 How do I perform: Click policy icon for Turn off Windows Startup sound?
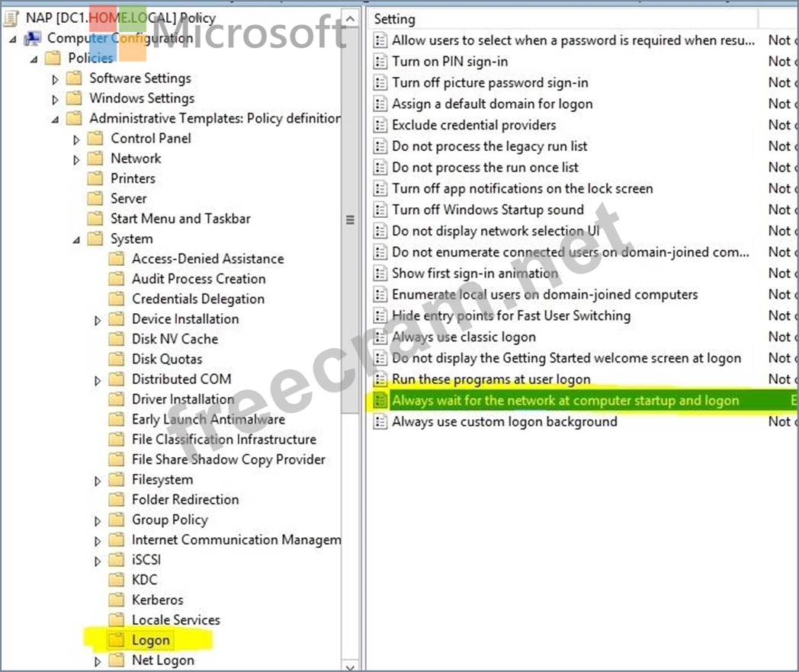point(380,210)
